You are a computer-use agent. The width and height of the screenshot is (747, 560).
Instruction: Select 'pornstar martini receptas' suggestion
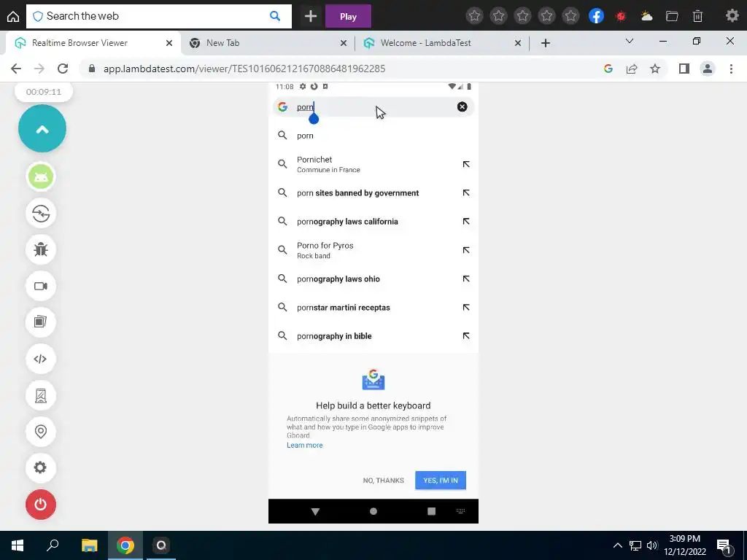(x=373, y=308)
